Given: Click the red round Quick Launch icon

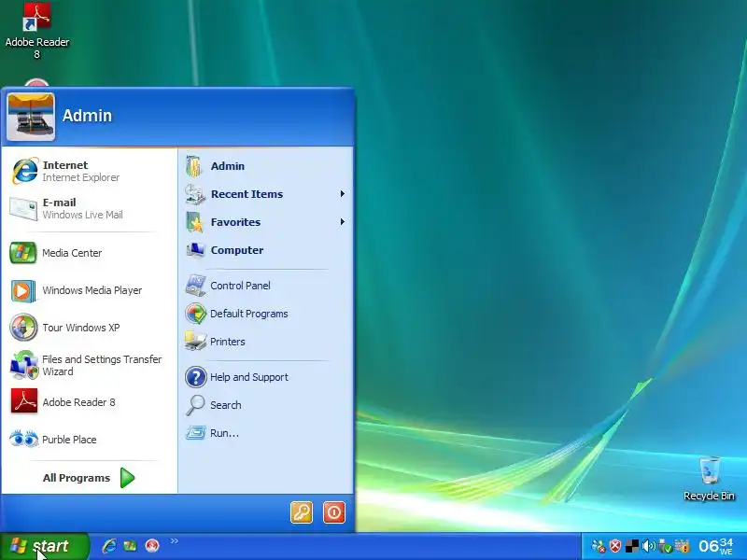Looking at the screenshot, I should [x=152, y=546].
